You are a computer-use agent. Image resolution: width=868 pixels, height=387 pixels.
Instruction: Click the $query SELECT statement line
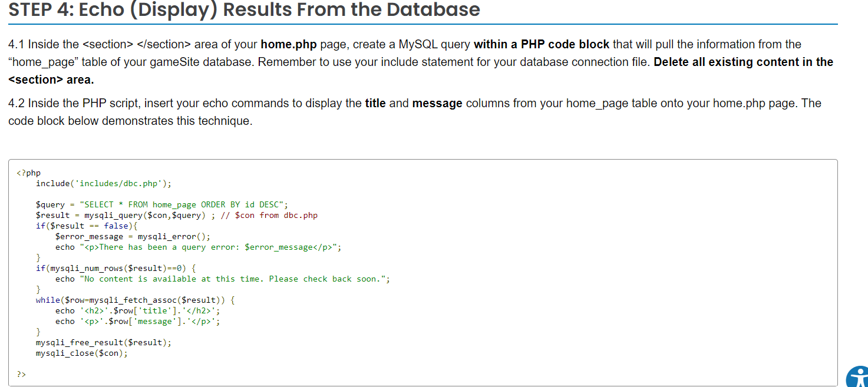[162, 205]
